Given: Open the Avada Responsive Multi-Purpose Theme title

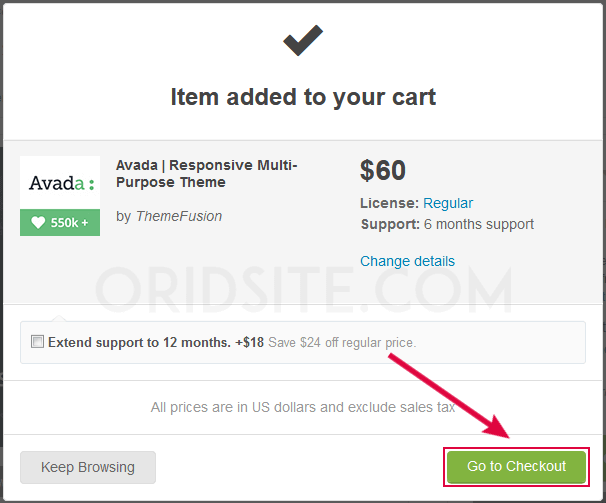Looking at the screenshot, I should [x=207, y=174].
